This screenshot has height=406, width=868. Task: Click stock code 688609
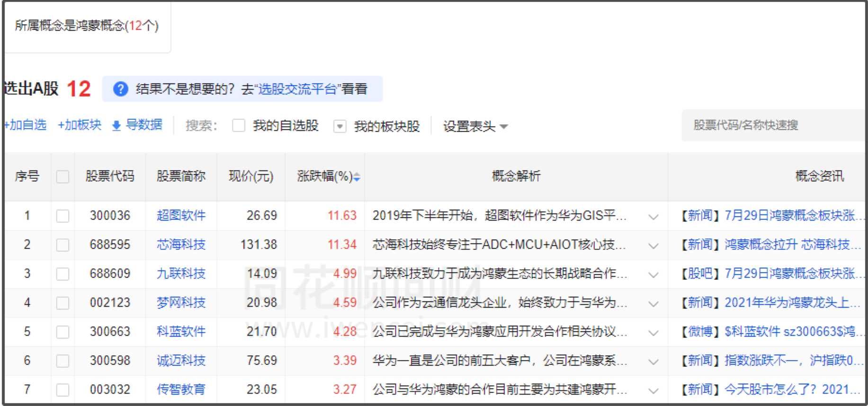coord(110,273)
